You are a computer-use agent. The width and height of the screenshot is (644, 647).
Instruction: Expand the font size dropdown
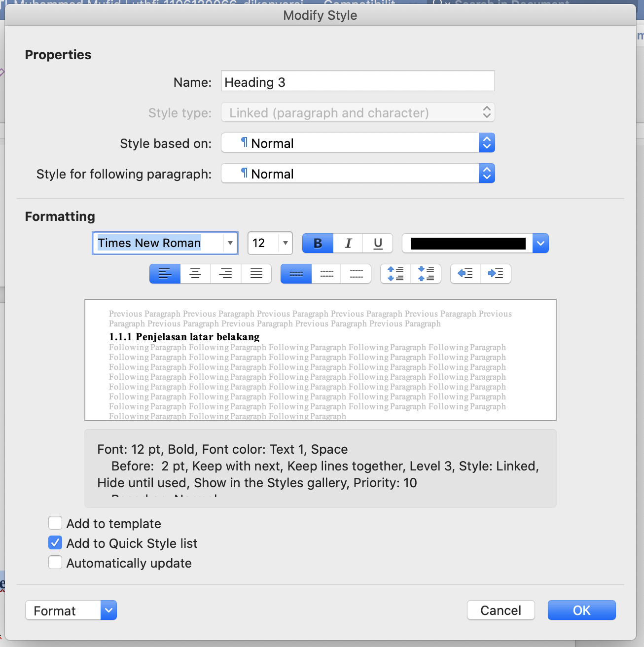(x=285, y=243)
